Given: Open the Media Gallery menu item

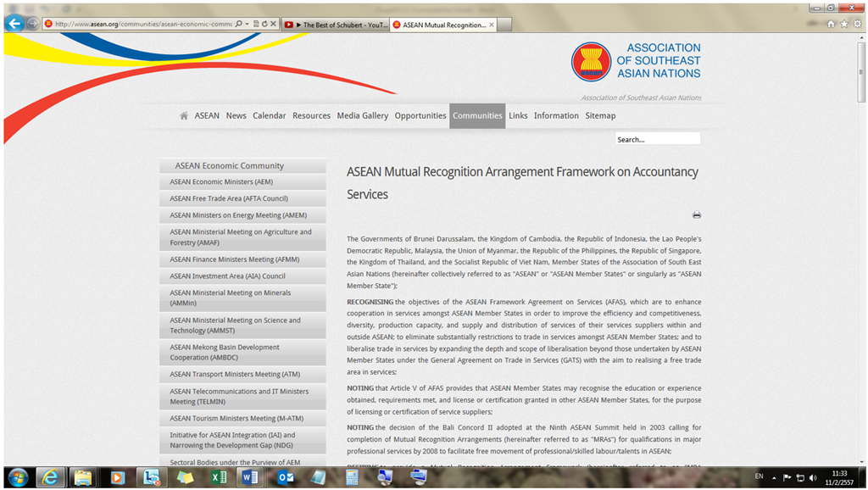Looking at the screenshot, I should (362, 116).
